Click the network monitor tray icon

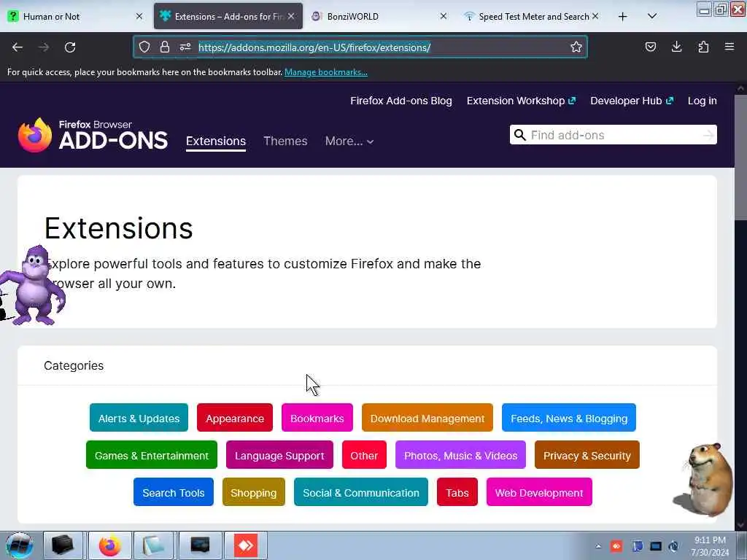(656, 546)
